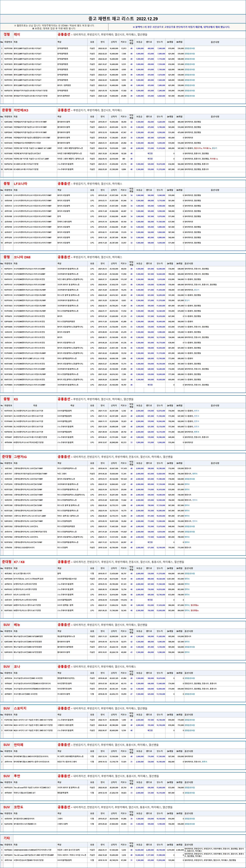The image size is (246, 868).
Task: Click rent '549,000' in 베뉴 row 1
Action: point(151,637)
